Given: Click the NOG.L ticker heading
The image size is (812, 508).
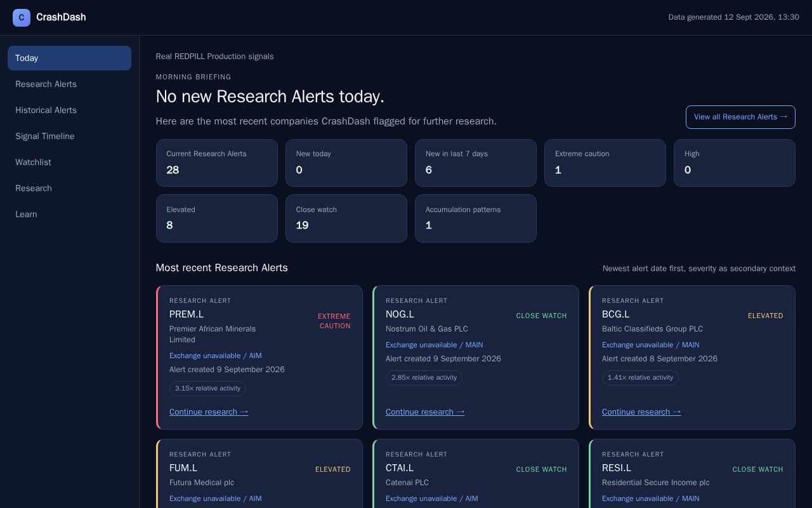Looking at the screenshot, I should 400,314.
